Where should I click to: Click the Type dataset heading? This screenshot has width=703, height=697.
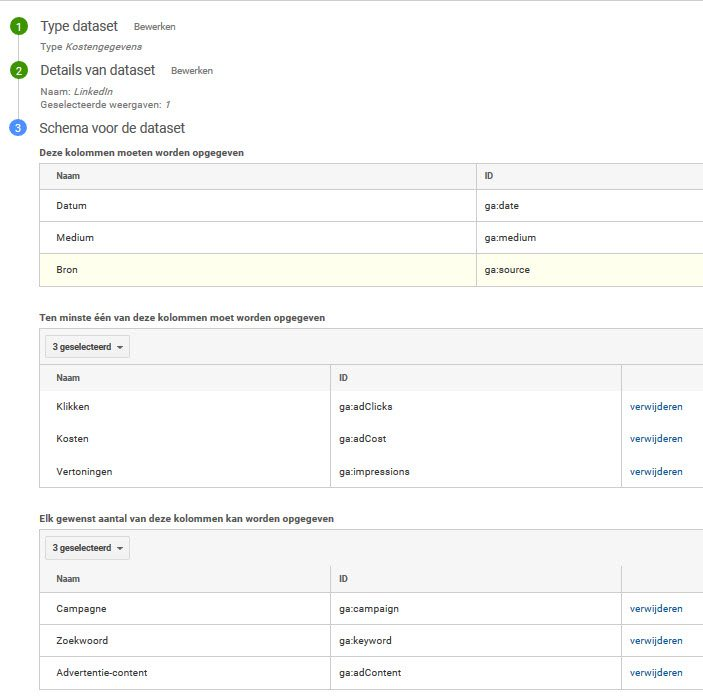(x=79, y=26)
